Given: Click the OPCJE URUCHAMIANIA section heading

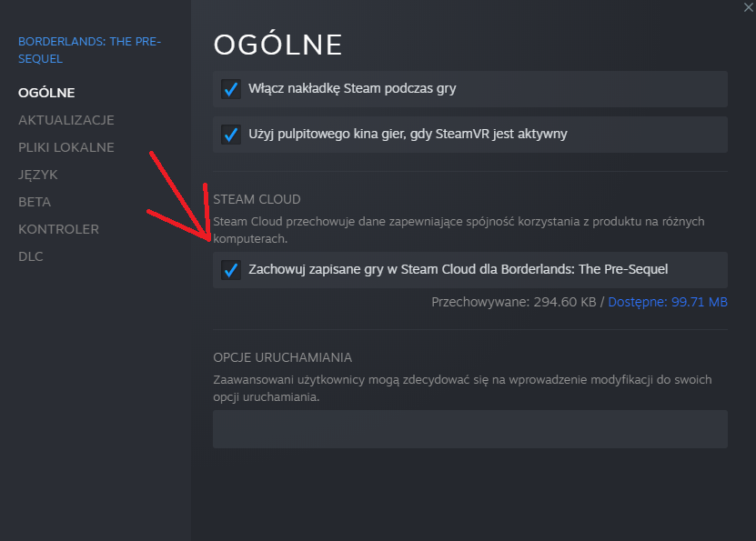Looking at the screenshot, I should pos(283,357).
